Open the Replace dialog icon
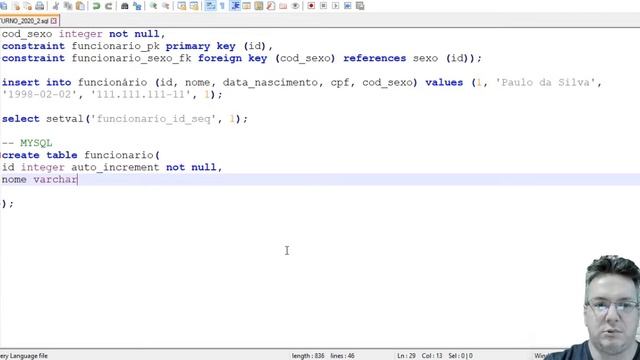 pyautogui.click(x=137, y=6)
